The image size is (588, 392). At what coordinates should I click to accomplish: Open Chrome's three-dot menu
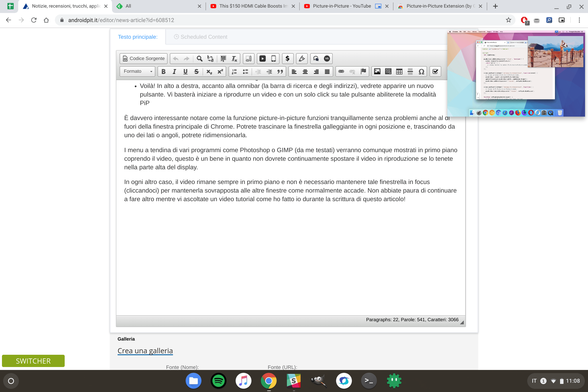tap(579, 20)
